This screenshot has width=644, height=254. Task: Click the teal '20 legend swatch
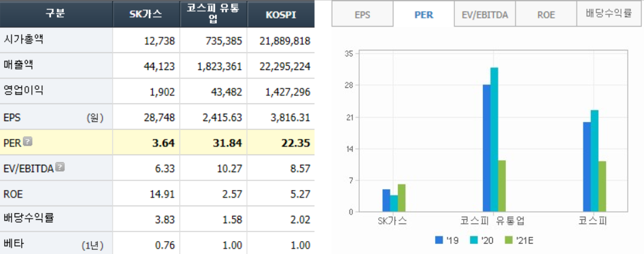[473, 240]
